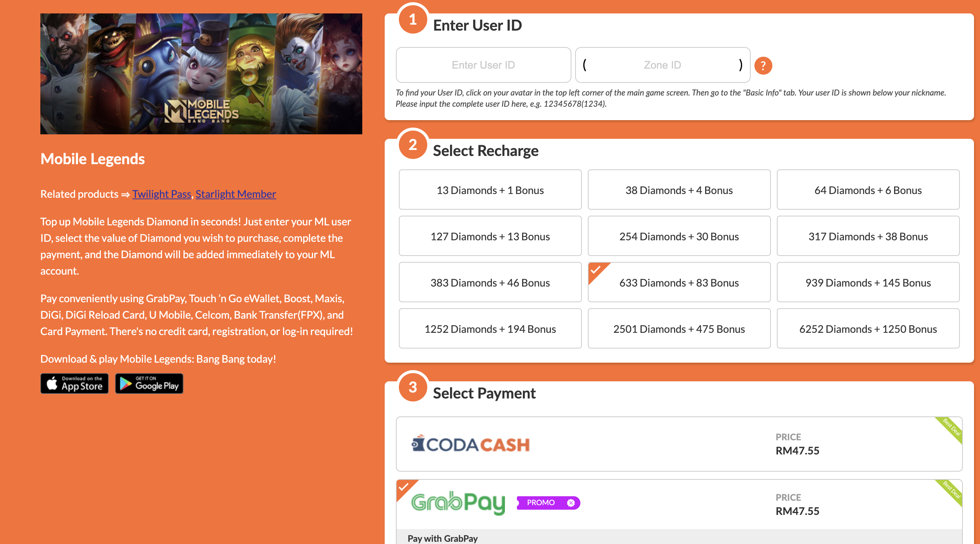Select 2501 Diamonds + 475 Bonus package

click(x=679, y=328)
